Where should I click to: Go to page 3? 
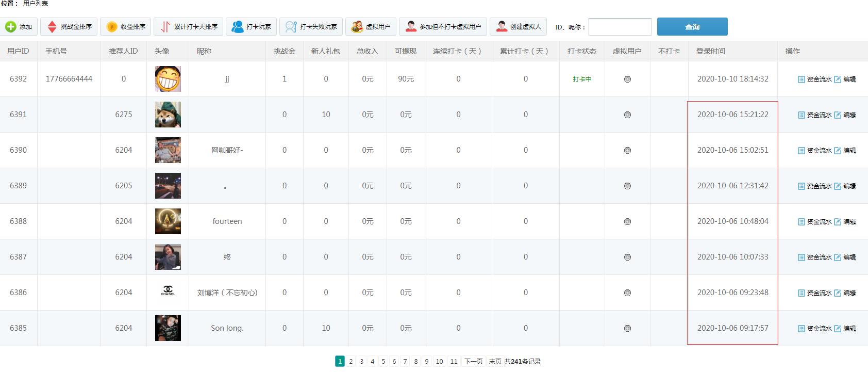click(x=362, y=361)
